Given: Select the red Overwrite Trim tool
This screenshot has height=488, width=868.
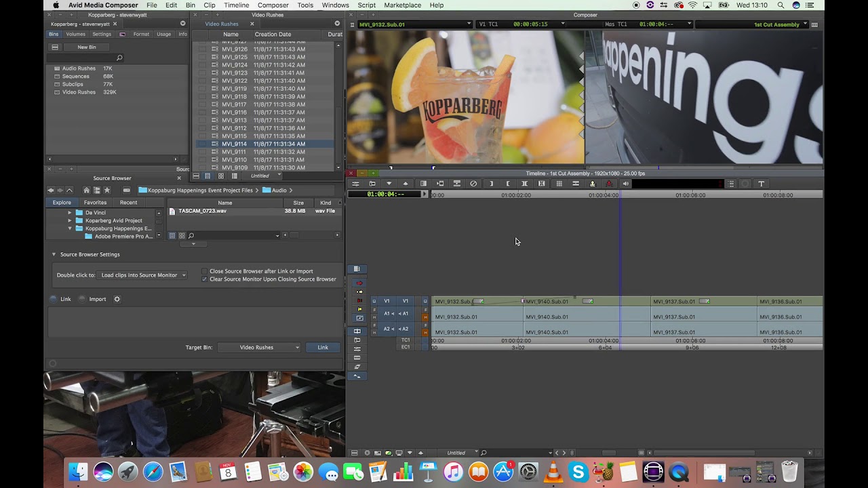Looking at the screenshot, I should [359, 301].
